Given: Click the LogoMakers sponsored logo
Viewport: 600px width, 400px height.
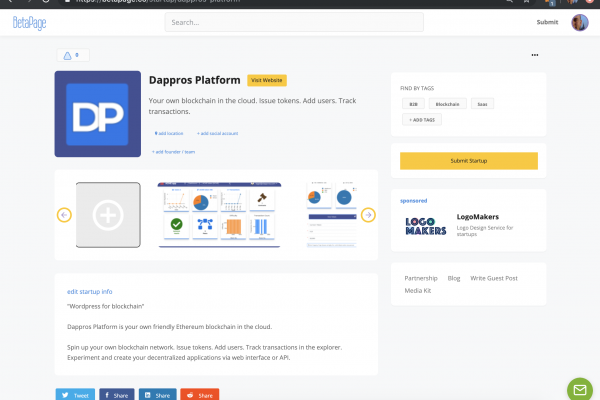Looking at the screenshot, I should 426,226.
